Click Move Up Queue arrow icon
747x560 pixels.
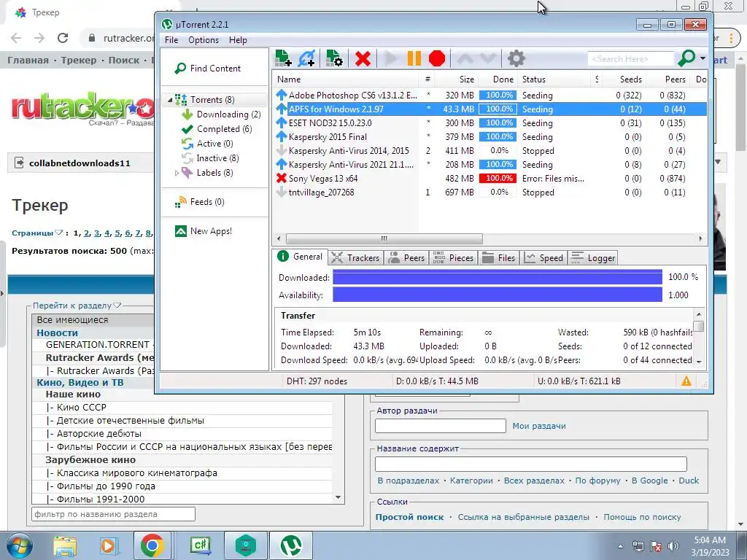point(465,58)
